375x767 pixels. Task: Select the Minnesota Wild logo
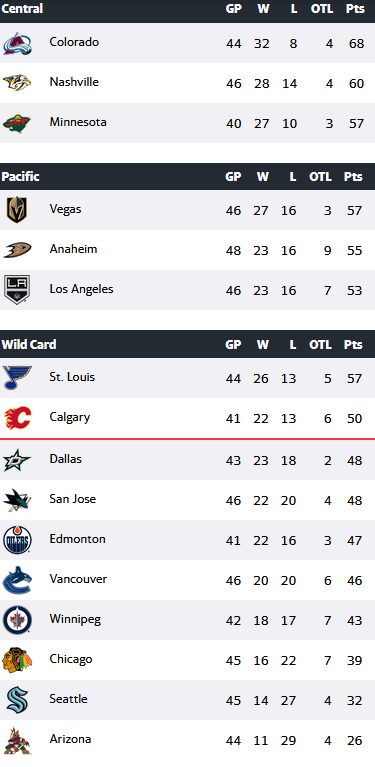click(x=17, y=123)
